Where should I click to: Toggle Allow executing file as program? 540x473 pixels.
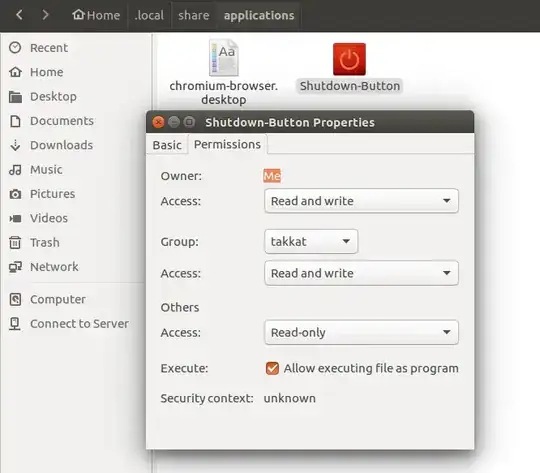coord(272,368)
